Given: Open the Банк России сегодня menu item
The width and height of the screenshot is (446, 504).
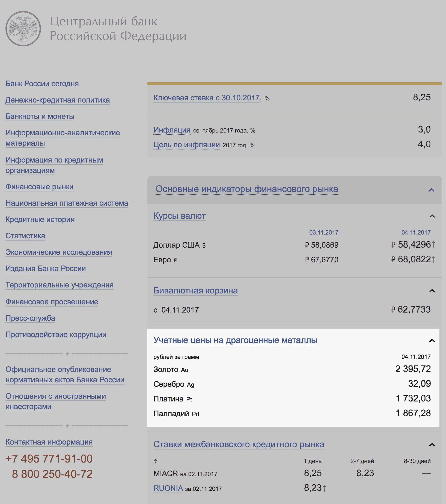Looking at the screenshot, I should pos(42,84).
